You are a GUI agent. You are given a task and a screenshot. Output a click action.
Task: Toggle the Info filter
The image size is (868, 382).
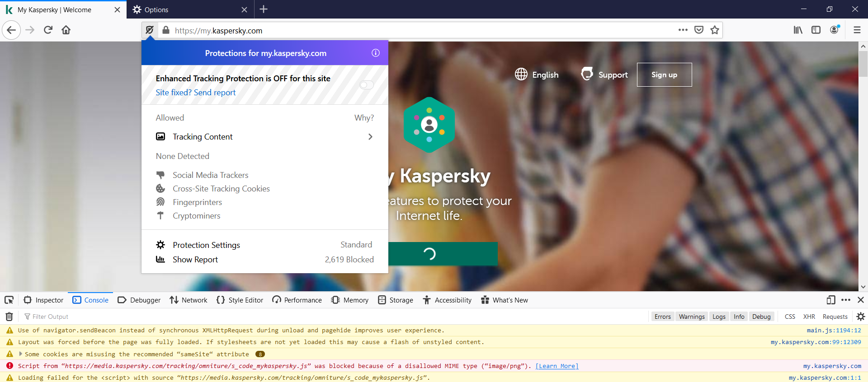click(739, 317)
